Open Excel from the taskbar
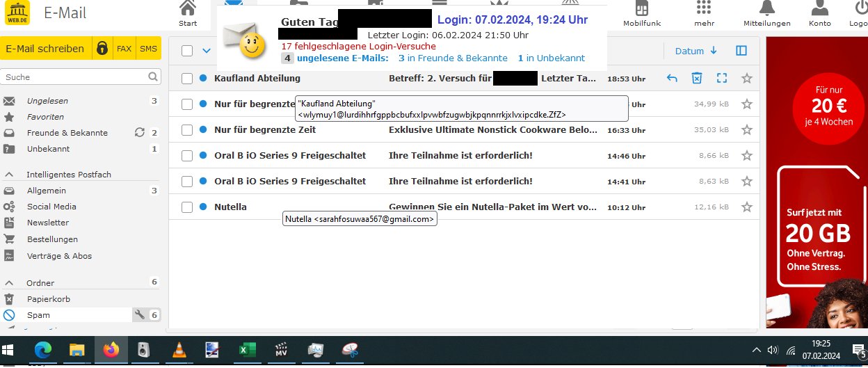This screenshot has height=368, width=868. click(247, 350)
